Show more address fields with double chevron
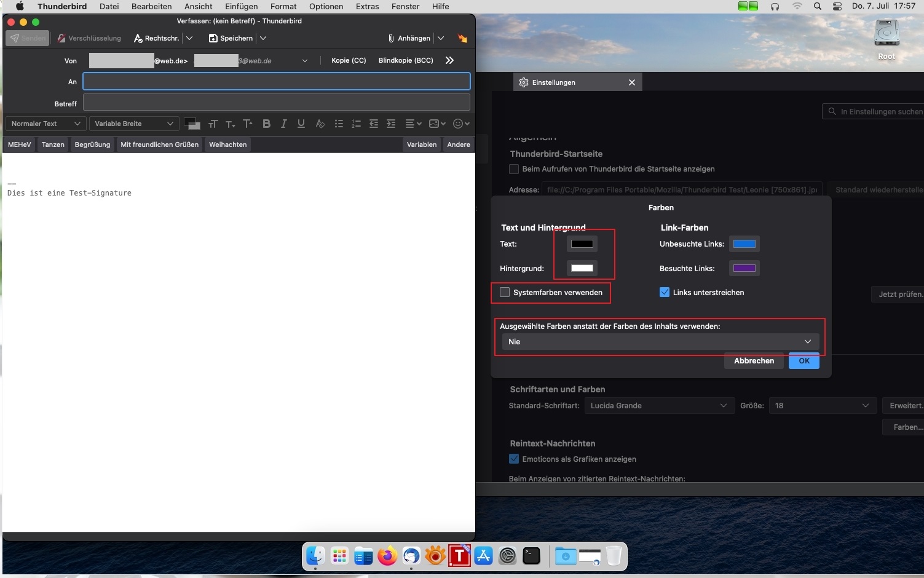 tap(449, 60)
